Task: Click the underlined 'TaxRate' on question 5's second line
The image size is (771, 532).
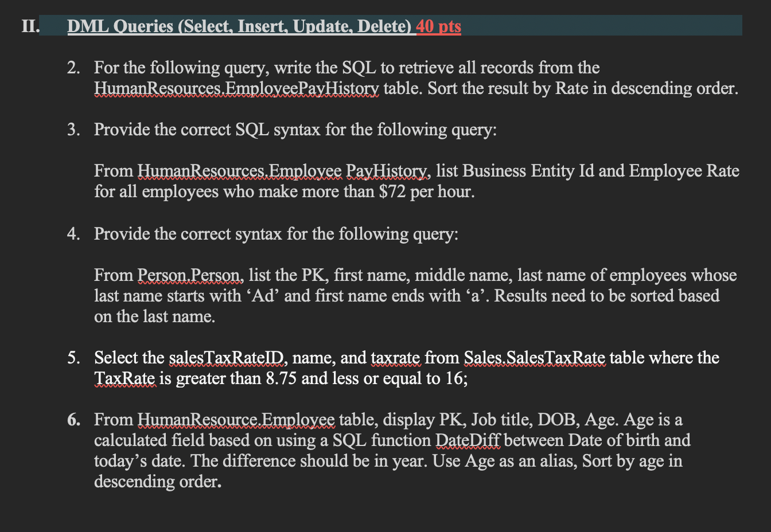Action: point(124,378)
